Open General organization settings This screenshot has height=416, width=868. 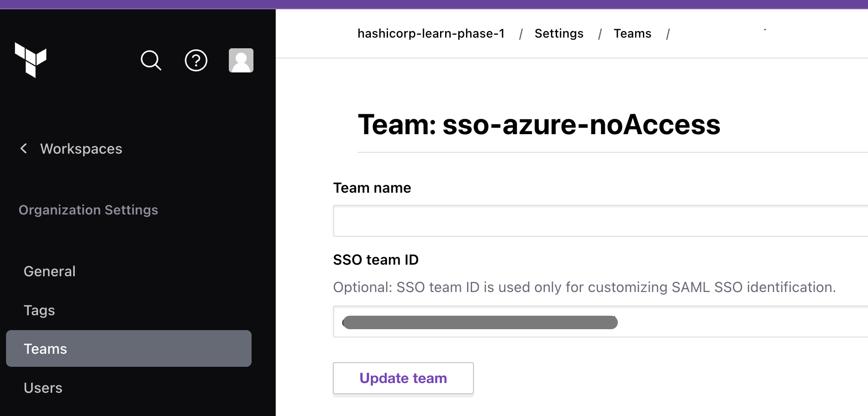(x=50, y=271)
